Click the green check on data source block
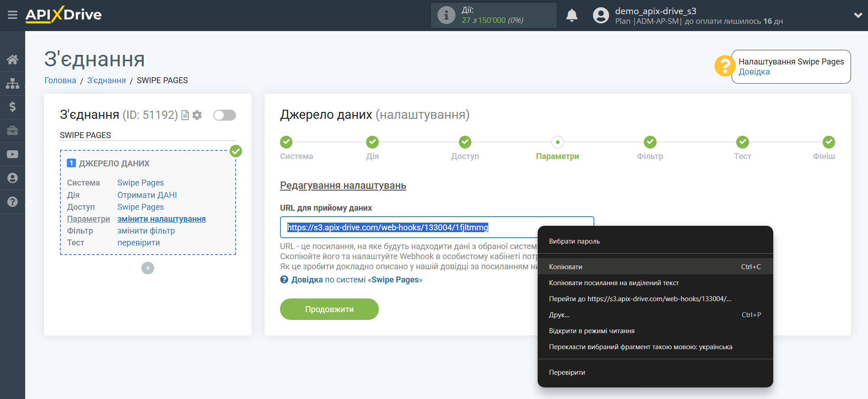 236,151
